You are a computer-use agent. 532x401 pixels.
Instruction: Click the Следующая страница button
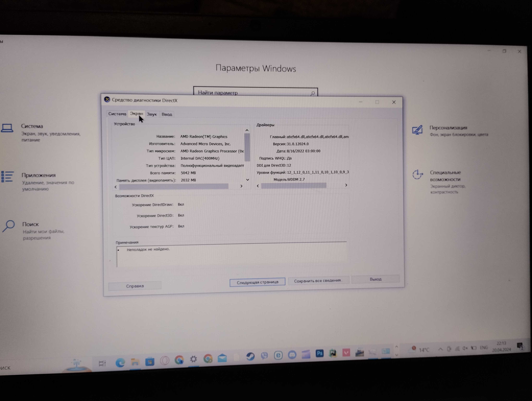point(257,282)
